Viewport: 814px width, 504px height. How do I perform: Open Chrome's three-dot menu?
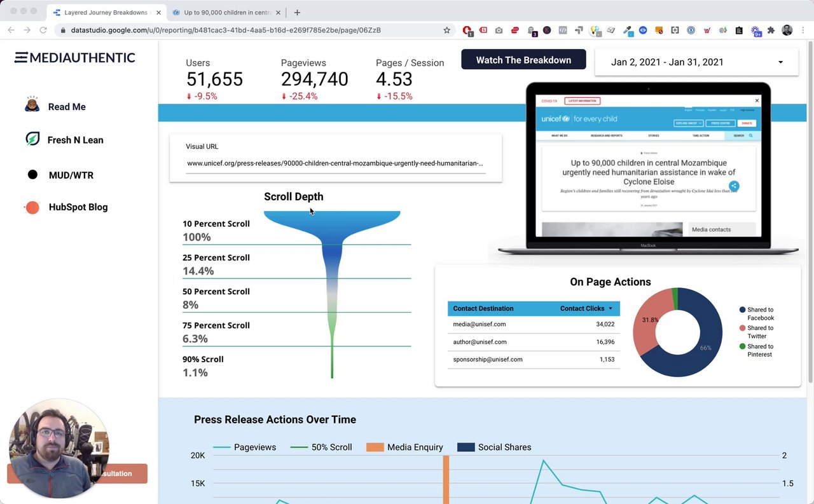803,30
